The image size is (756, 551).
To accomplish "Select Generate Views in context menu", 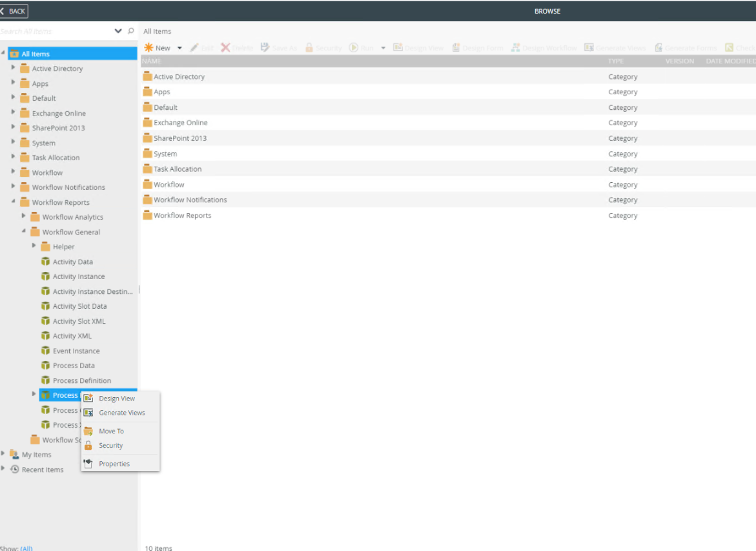I will click(x=121, y=413).
